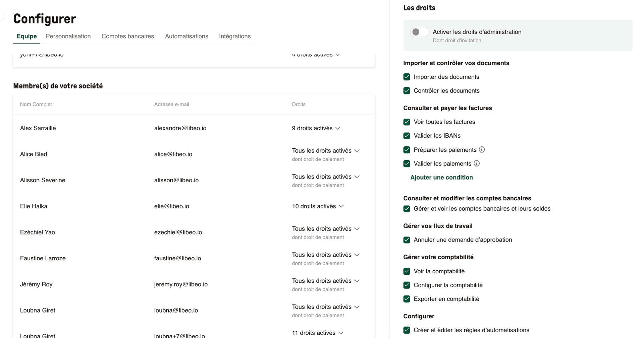Uncheck Annuler une demande d'approbation
This screenshot has height=338, width=644.
pos(407,240)
